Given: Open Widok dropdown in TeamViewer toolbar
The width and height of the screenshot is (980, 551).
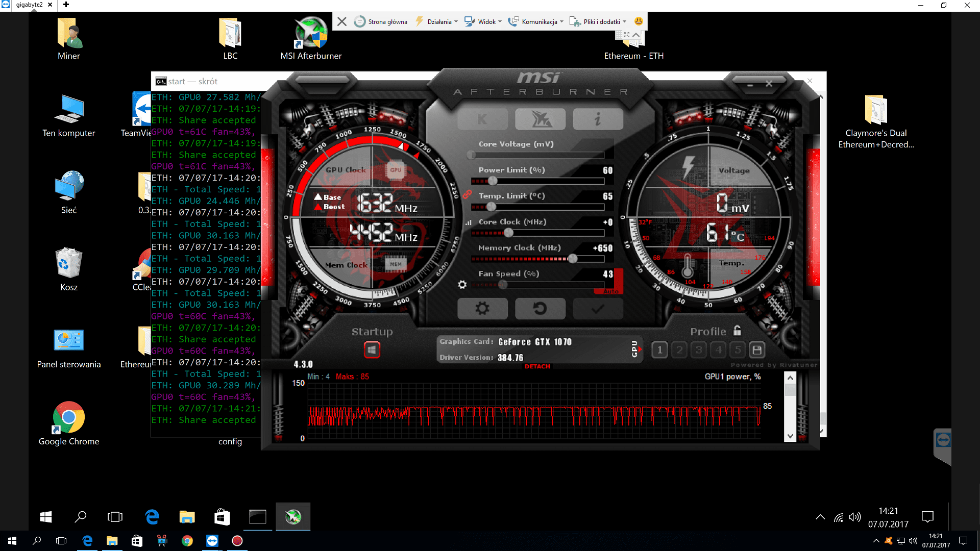Looking at the screenshot, I should pyautogui.click(x=483, y=21).
